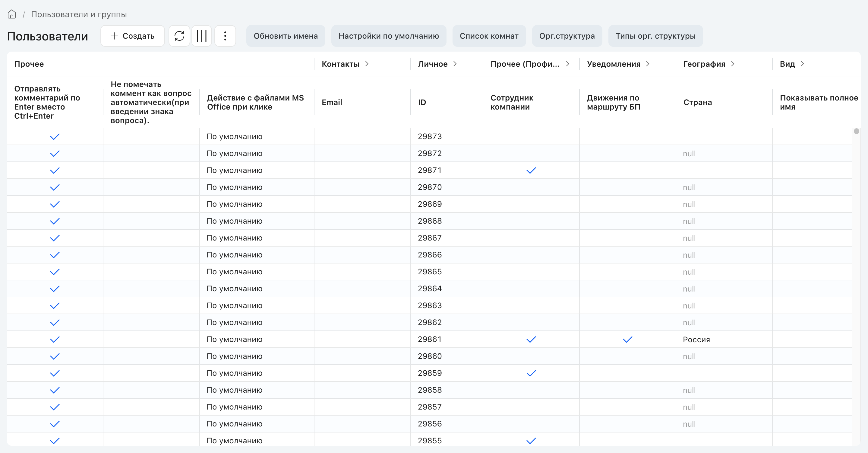The width and height of the screenshot is (868, 453).
Task: Click Обновить имена button
Action: click(x=286, y=36)
